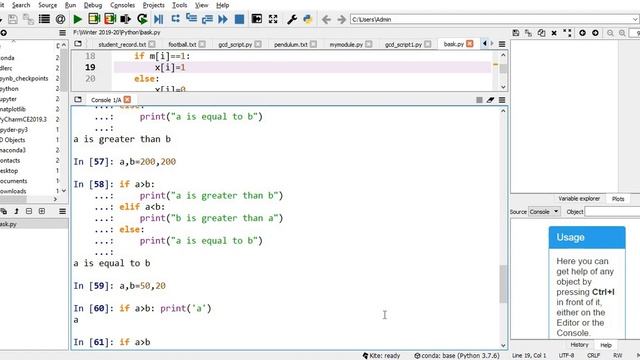Click the Step into function debug icon

pyautogui.click(x=191, y=19)
